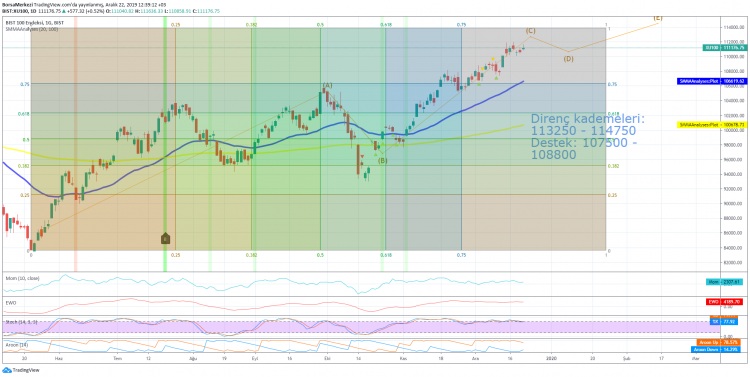Viewport: 750px width, 377px height.
Task: Click the bottom 0.75 Fibonacci time label
Action: 462,255
